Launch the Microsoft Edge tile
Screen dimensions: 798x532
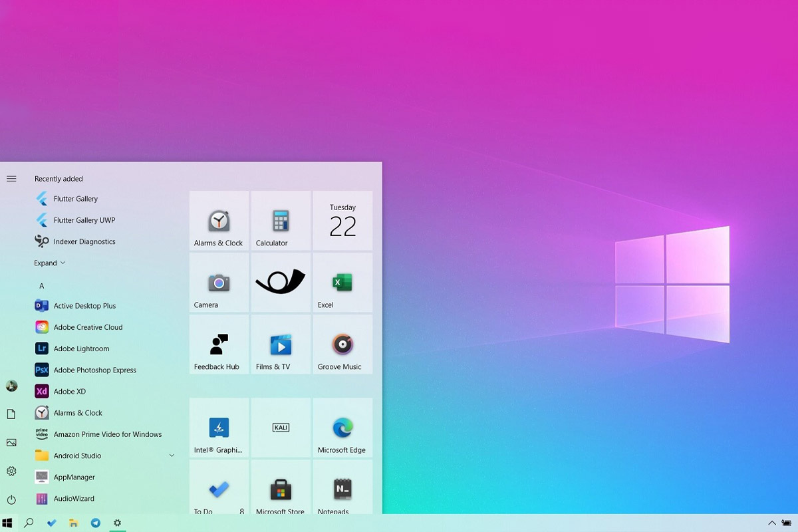click(342, 428)
